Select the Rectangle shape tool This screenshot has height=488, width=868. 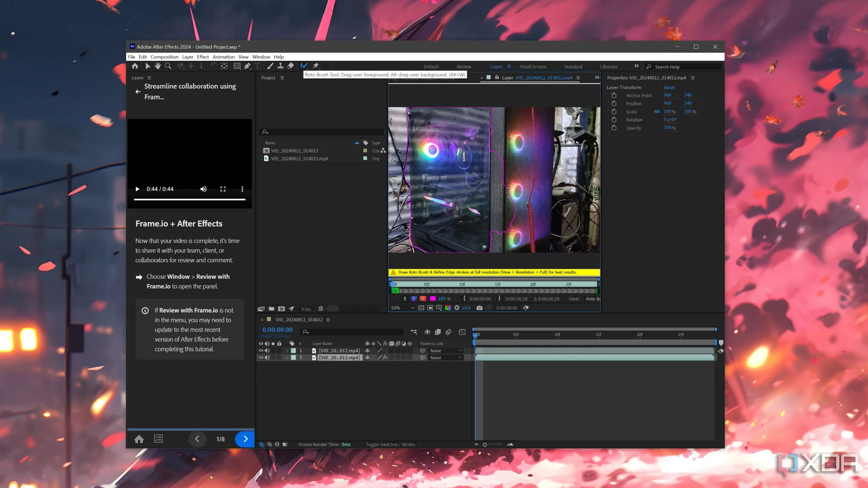click(237, 66)
